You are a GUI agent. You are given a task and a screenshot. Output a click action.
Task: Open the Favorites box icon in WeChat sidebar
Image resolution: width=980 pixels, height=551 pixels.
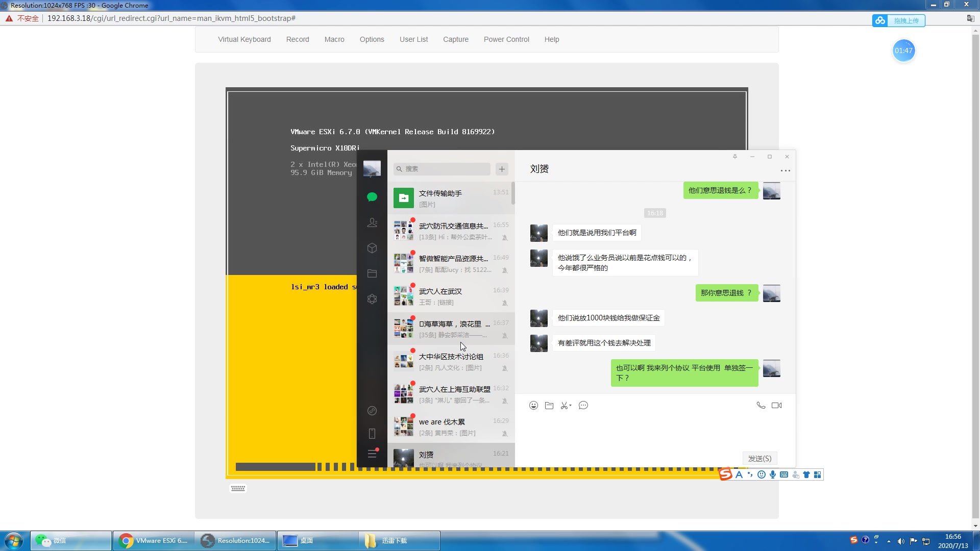click(372, 248)
